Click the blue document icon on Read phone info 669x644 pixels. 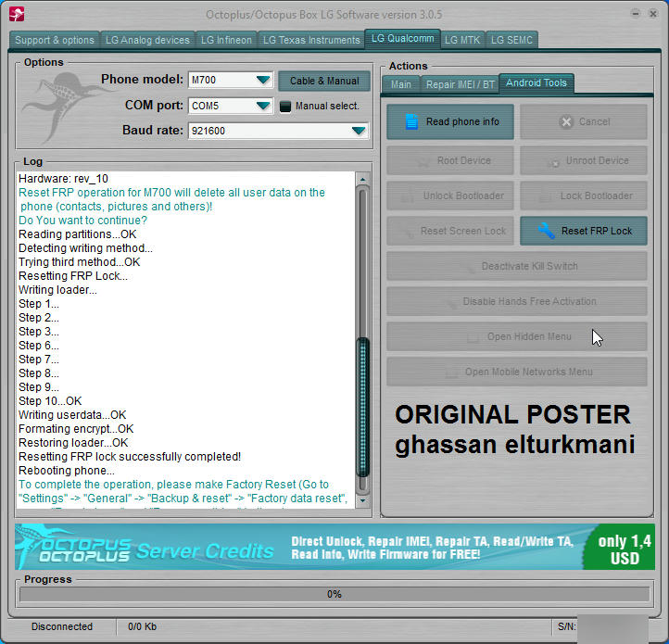[x=411, y=121]
